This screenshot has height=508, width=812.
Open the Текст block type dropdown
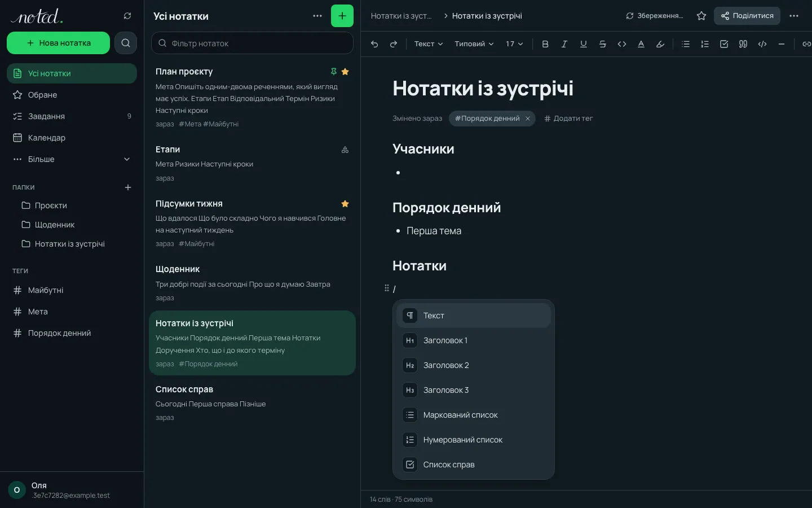tap(429, 44)
